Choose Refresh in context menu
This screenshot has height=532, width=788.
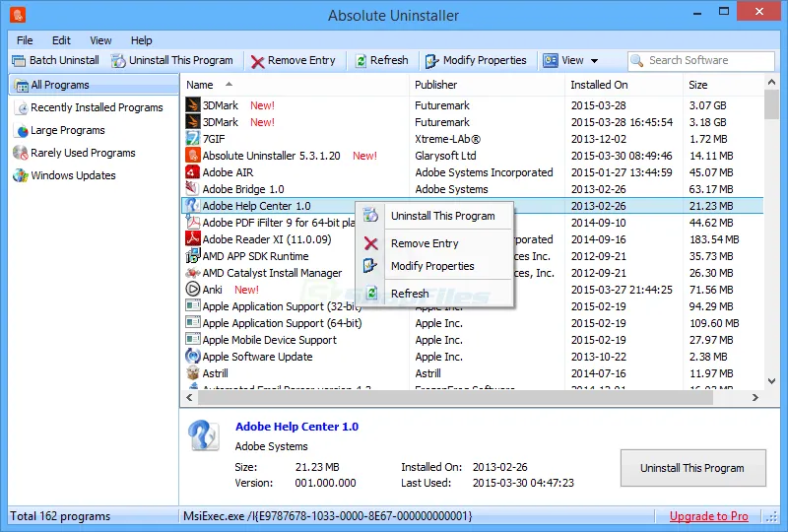coord(434,294)
